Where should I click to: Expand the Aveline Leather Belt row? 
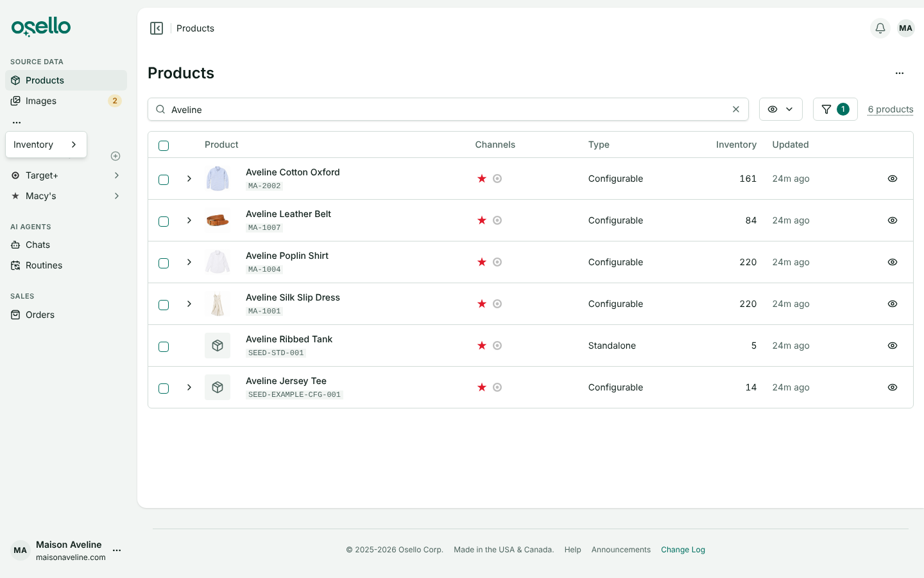[189, 220]
